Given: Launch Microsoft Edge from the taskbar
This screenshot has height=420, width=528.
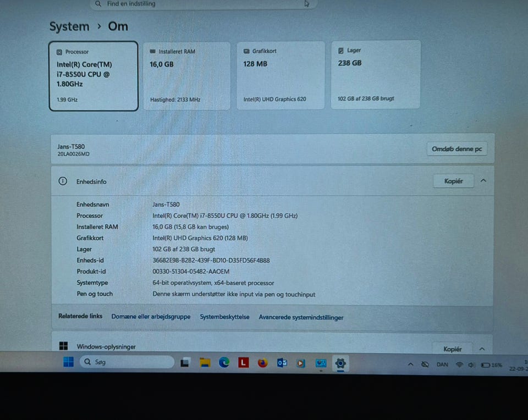Looking at the screenshot, I should coord(224,362).
